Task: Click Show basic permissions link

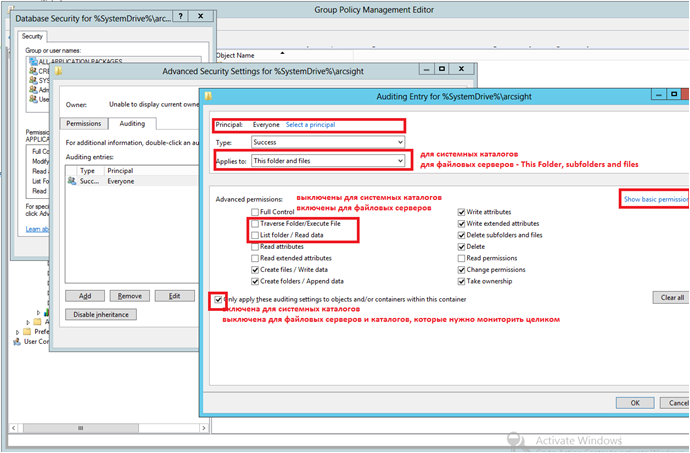Action: coord(656,199)
